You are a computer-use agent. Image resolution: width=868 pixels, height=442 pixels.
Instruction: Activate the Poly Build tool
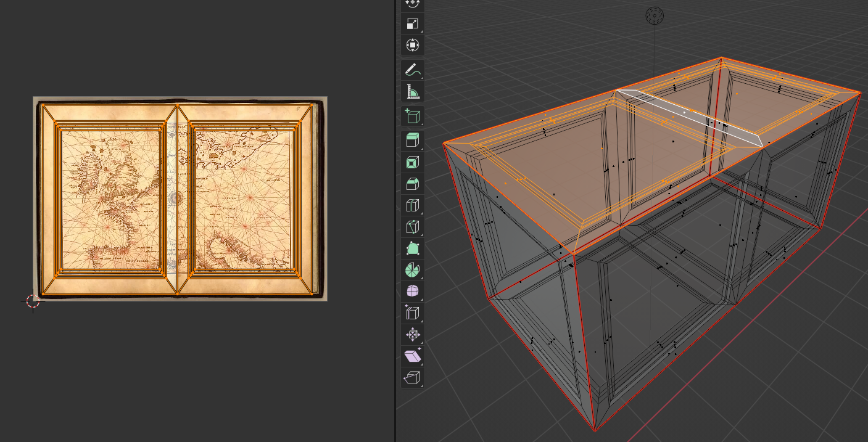(413, 248)
